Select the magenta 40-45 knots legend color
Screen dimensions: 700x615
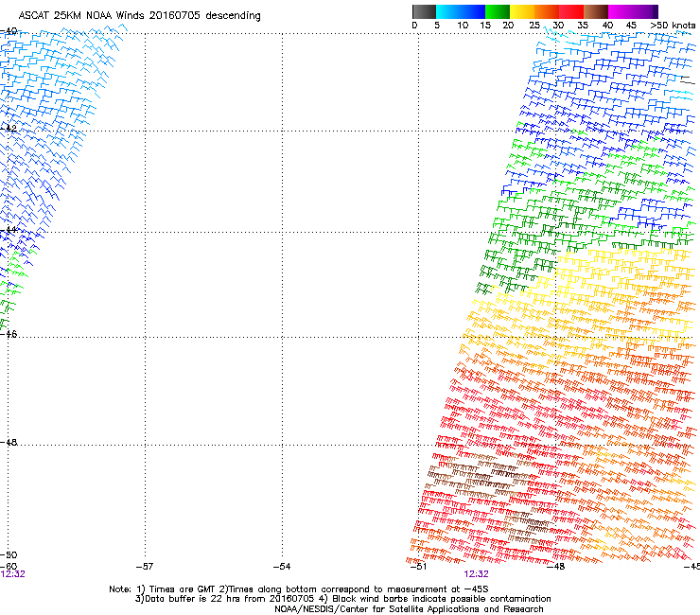coord(621,11)
